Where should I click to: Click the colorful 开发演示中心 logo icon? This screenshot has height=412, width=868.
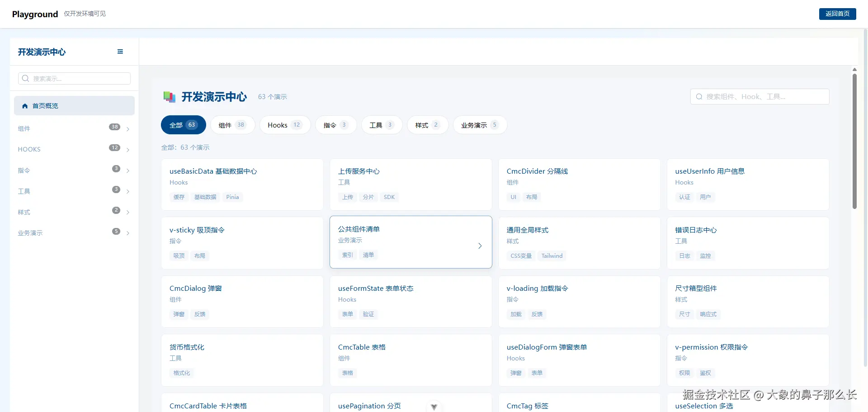click(x=169, y=97)
